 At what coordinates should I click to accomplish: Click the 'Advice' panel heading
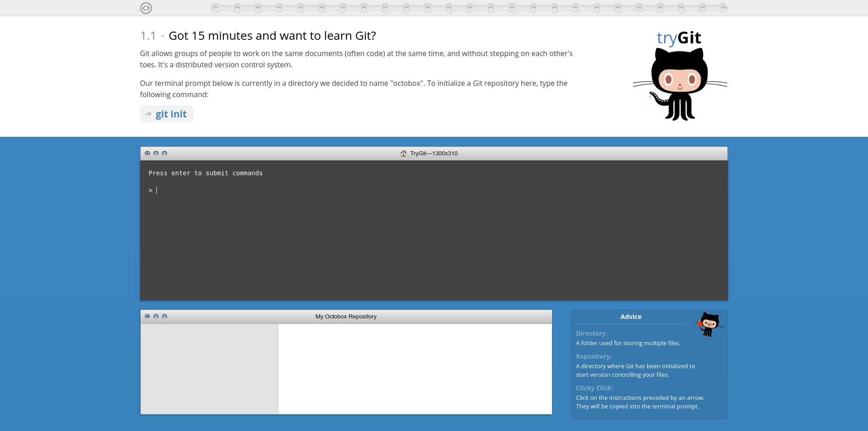[631, 317]
